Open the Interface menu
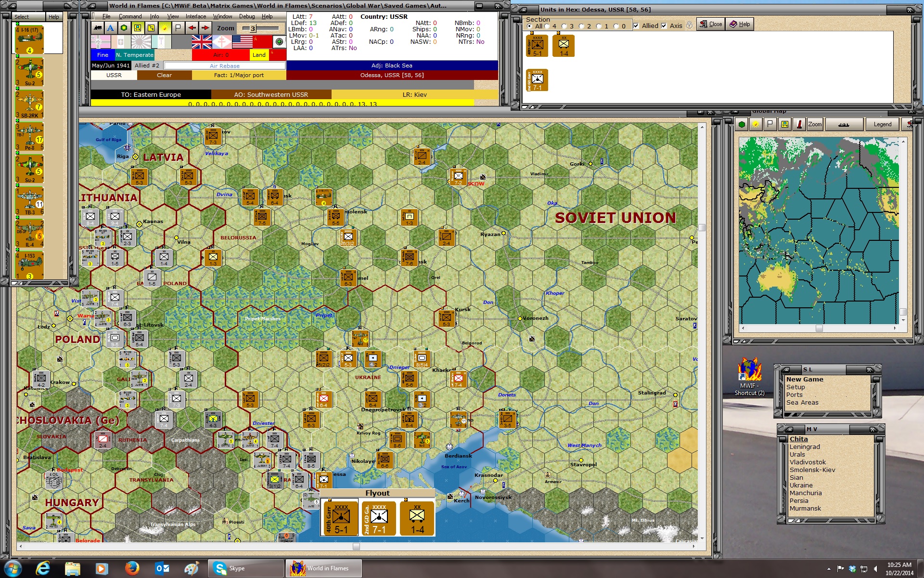This screenshot has width=924, height=578. point(196,16)
